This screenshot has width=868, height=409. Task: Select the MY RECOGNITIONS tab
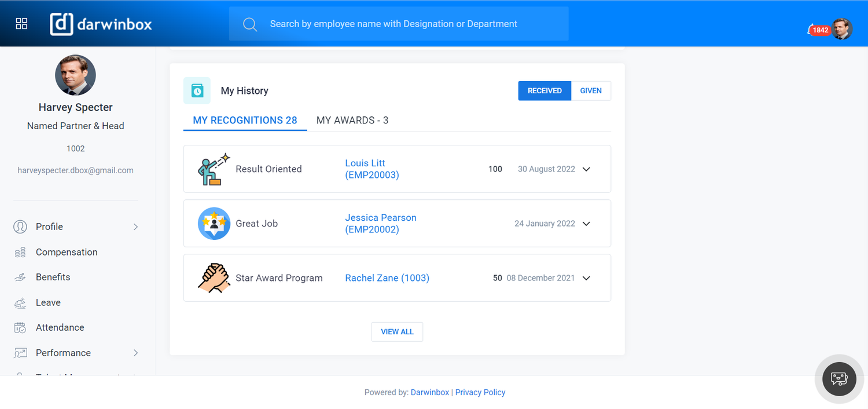tap(245, 120)
